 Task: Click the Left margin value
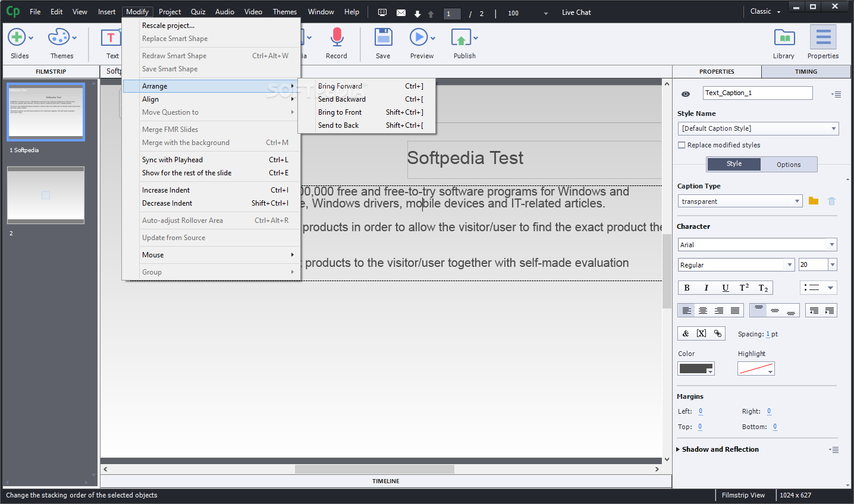coord(701,411)
